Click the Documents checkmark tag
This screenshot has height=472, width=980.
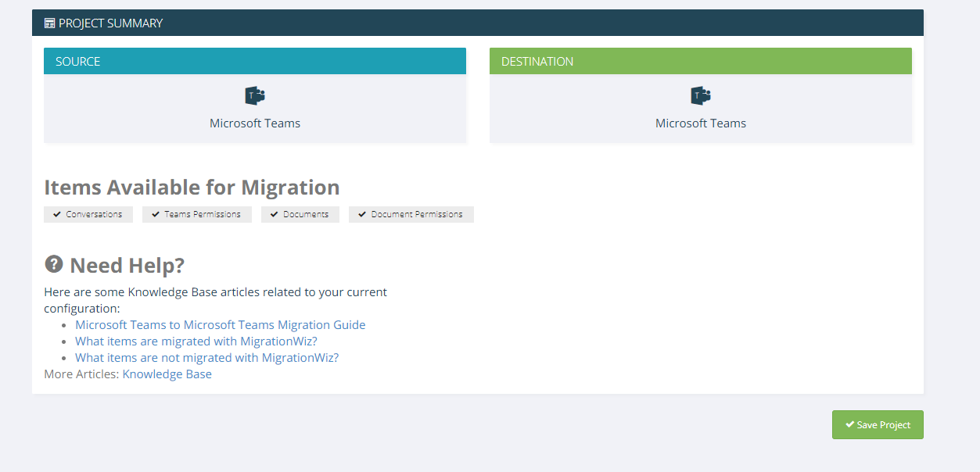pyautogui.click(x=300, y=214)
